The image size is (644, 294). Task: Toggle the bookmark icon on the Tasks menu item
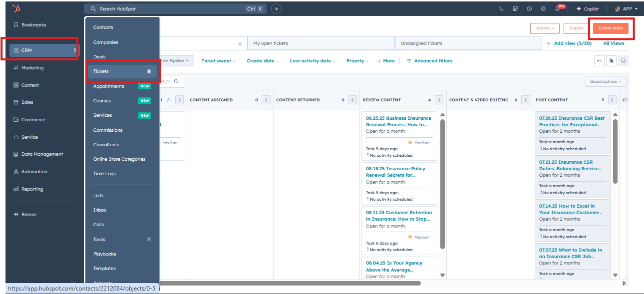click(x=149, y=240)
